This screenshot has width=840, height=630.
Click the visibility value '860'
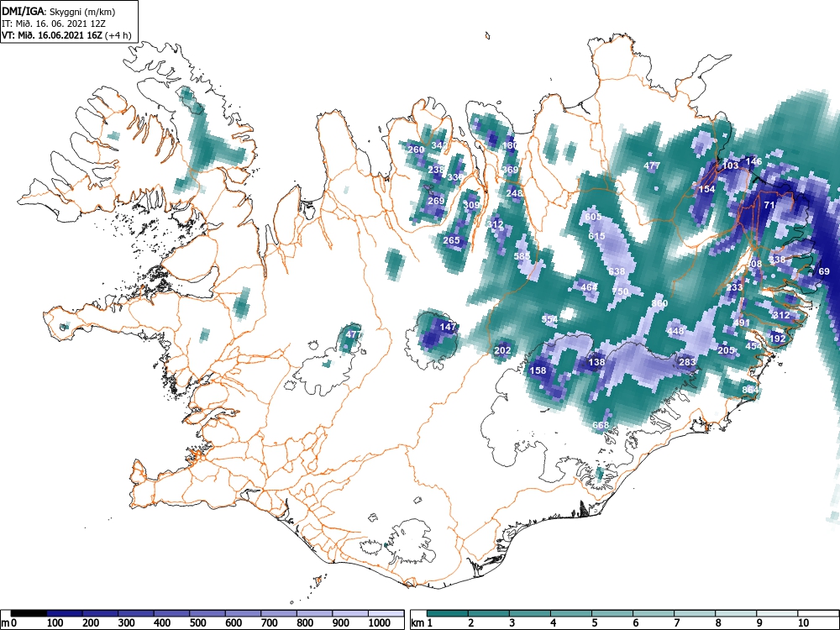(660, 303)
